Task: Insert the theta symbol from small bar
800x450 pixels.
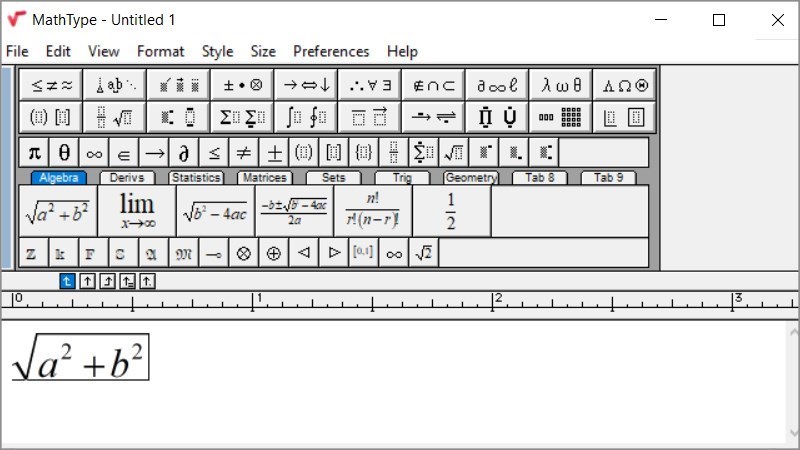Action: 64,153
